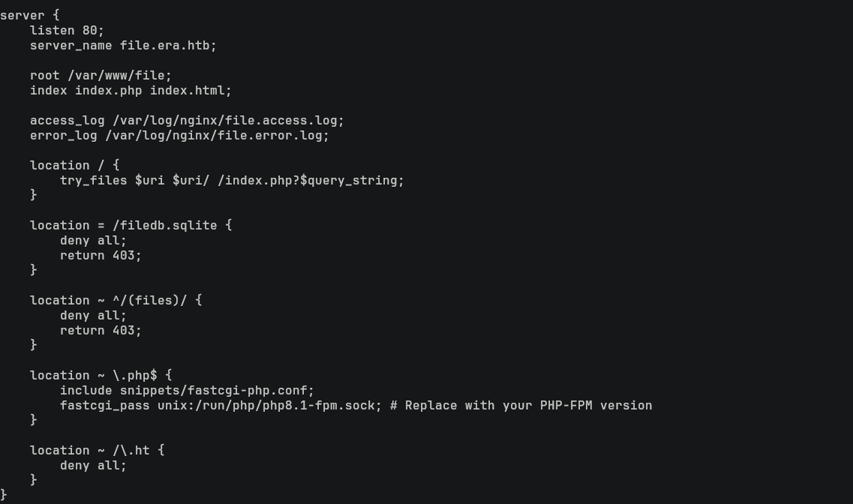Click the hostname 'file.era.htb;'
Screen dimensions: 853x504
point(168,45)
